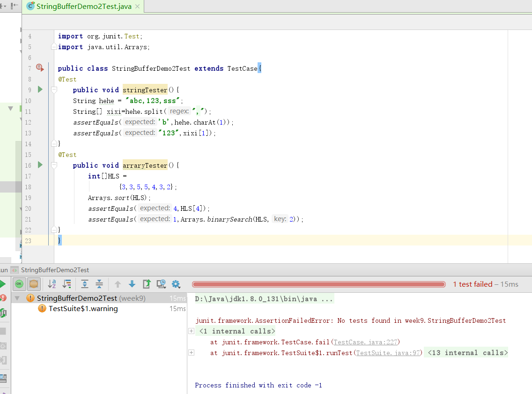Click arraryTester method name

click(x=145, y=165)
